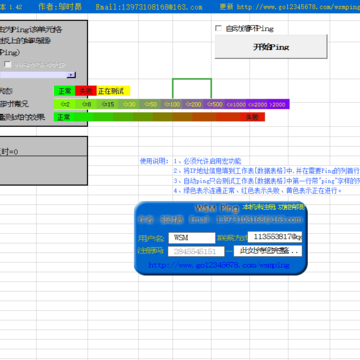Click instruction line 1 about enabling macros

[x=207, y=161]
